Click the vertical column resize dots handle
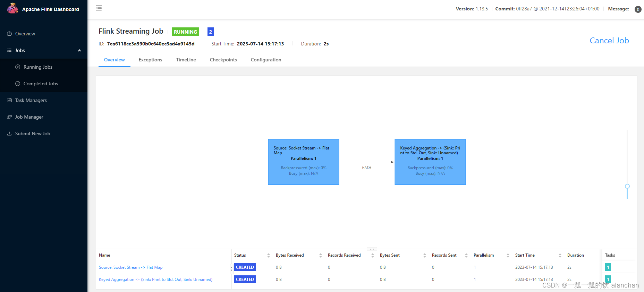 point(231,269)
